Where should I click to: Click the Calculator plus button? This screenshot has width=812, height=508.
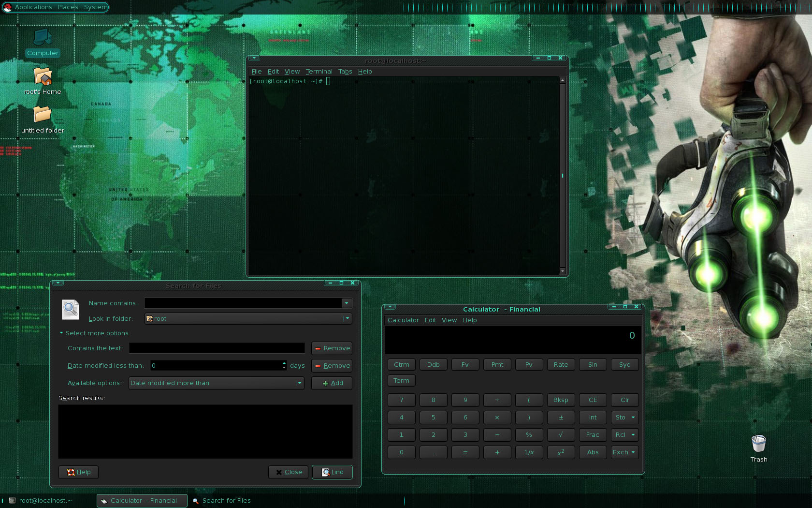click(x=497, y=452)
